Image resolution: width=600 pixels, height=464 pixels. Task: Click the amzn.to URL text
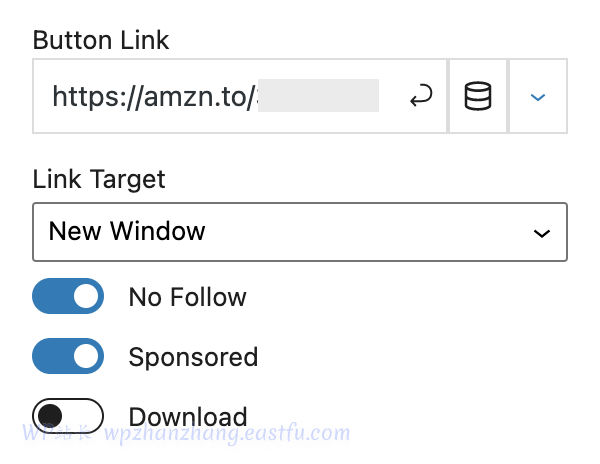(x=155, y=96)
